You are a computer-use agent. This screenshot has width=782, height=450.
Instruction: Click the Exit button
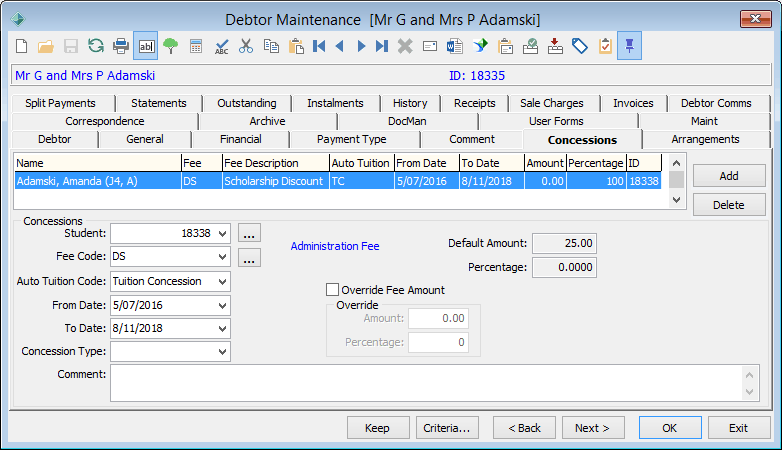click(739, 428)
